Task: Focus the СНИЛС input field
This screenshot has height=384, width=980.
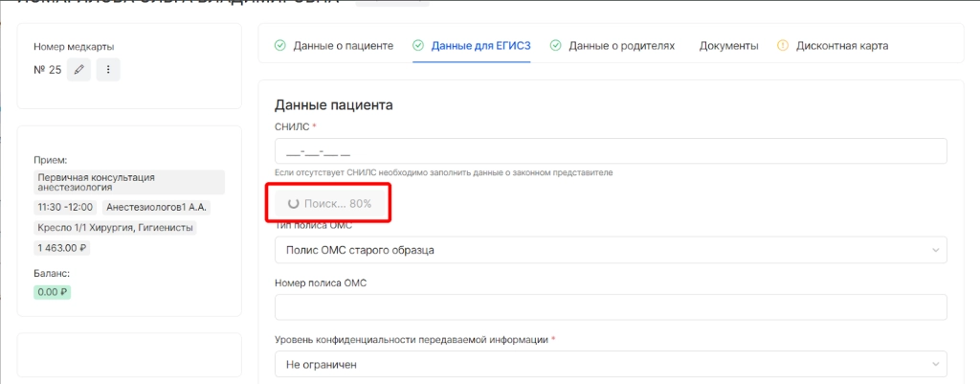Action: click(x=610, y=152)
